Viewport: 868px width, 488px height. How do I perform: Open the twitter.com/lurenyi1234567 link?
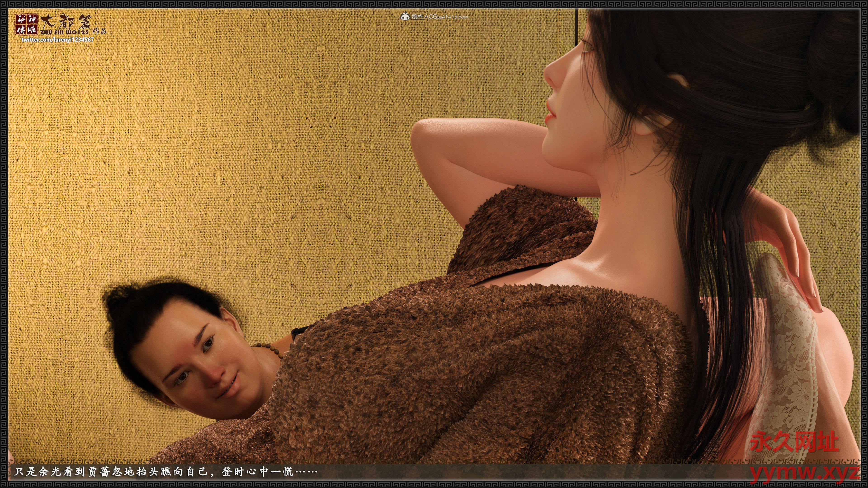point(58,40)
